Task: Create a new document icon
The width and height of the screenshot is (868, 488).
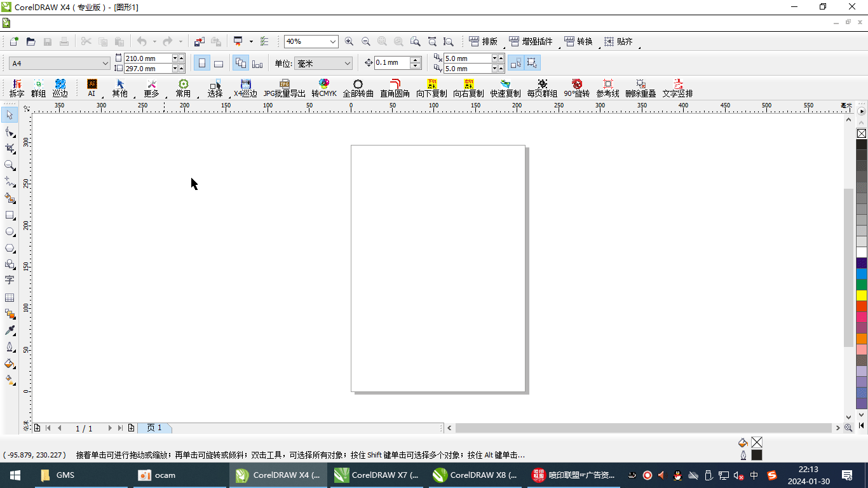Action: click(14, 41)
